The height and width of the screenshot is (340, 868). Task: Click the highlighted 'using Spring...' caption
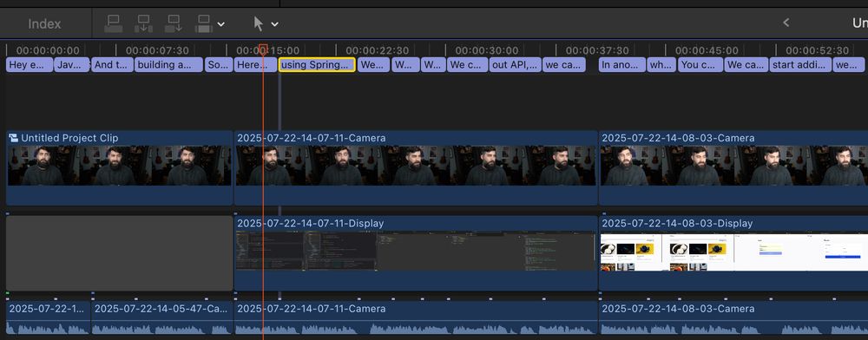pos(317,65)
